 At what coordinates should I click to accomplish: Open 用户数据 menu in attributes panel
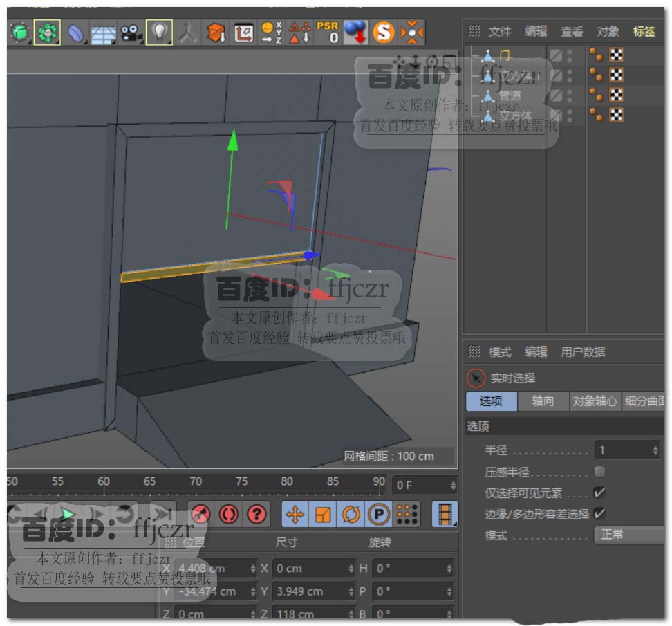[x=583, y=352]
